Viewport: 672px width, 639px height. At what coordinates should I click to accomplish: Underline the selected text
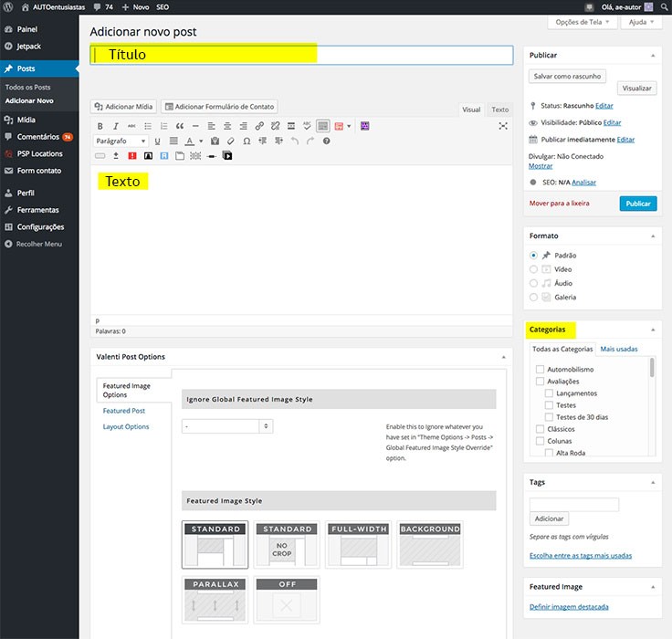coord(158,141)
